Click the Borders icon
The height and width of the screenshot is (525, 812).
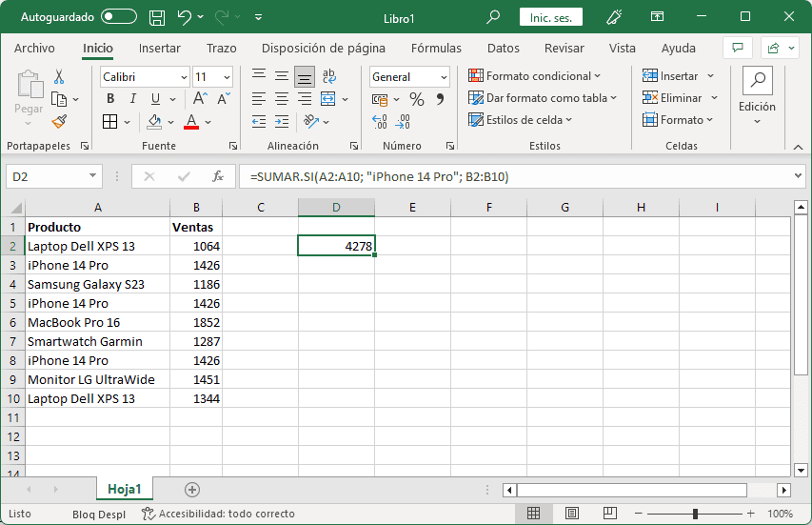point(109,122)
